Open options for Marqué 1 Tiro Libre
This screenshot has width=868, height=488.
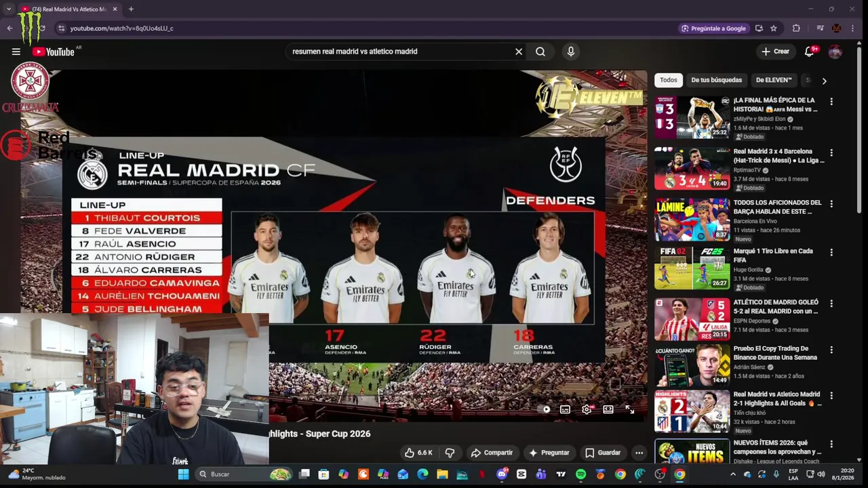(x=831, y=252)
